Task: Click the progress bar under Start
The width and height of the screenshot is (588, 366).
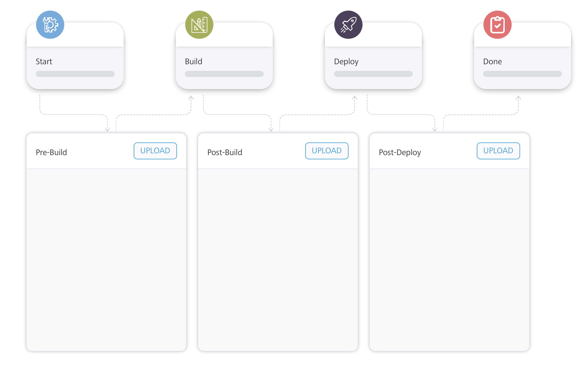Action: 75,74
